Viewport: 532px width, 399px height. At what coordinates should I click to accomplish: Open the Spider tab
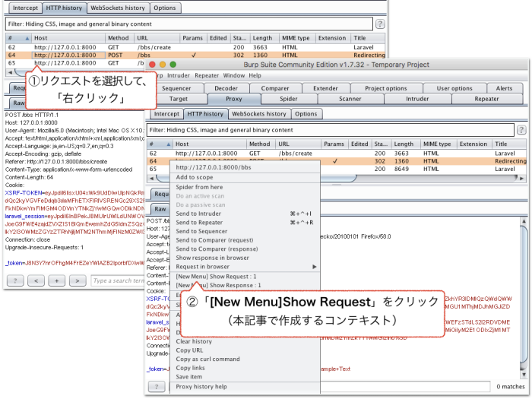(288, 99)
